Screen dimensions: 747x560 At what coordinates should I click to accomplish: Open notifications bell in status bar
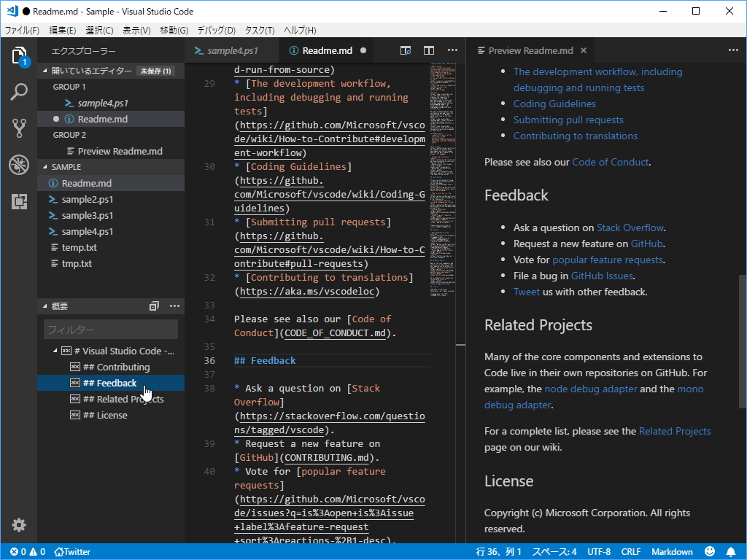point(731,552)
